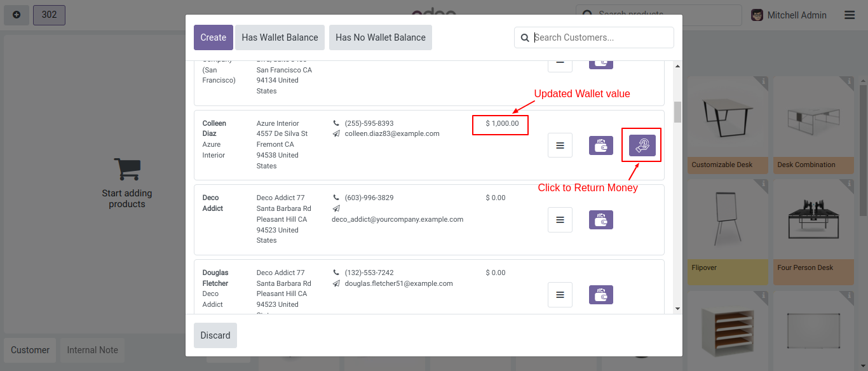Click return money icon for Colleen Diaz

pos(642,145)
